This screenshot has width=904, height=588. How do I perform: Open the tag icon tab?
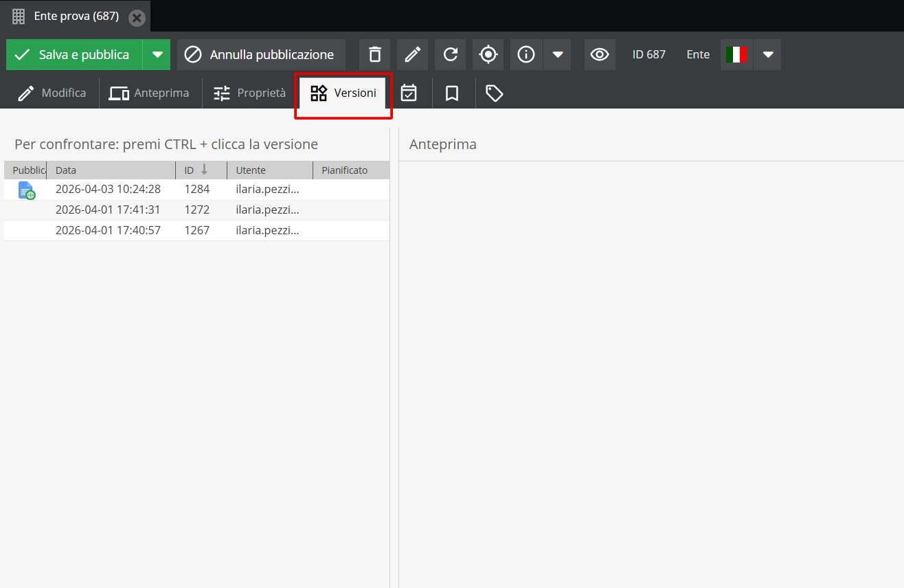coord(494,93)
